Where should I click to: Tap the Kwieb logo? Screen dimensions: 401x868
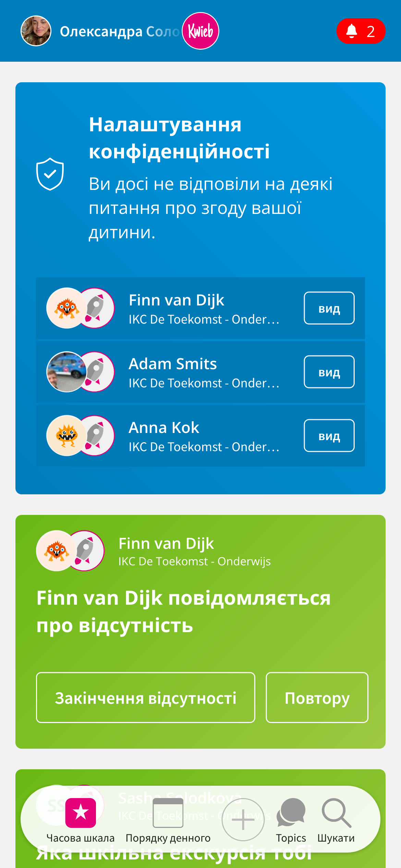click(x=200, y=31)
